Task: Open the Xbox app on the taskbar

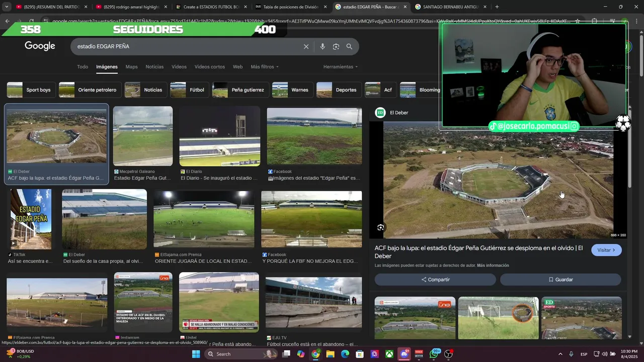Action: coord(389,354)
